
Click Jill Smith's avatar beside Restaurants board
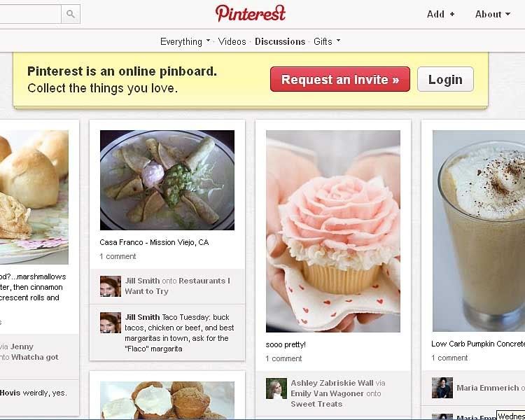(111, 286)
